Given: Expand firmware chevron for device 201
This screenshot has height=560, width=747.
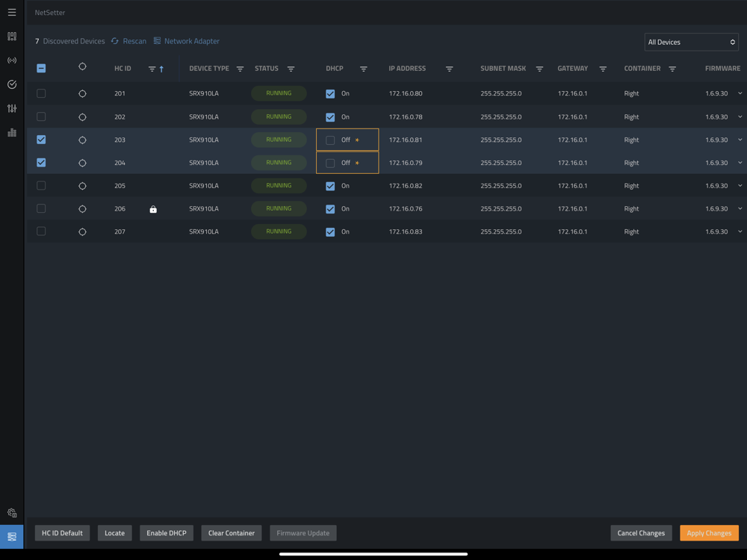Looking at the screenshot, I should pos(740,93).
